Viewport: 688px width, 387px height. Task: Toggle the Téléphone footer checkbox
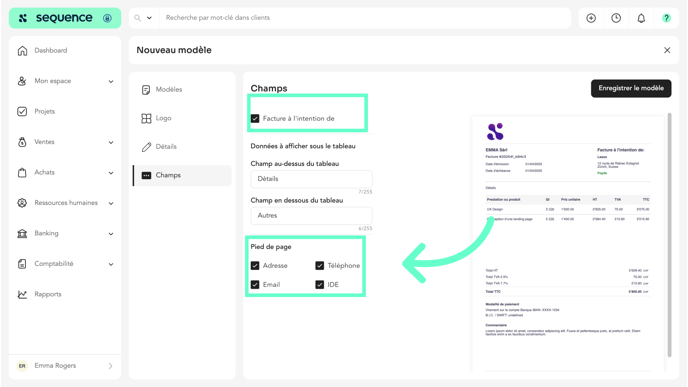319,265
